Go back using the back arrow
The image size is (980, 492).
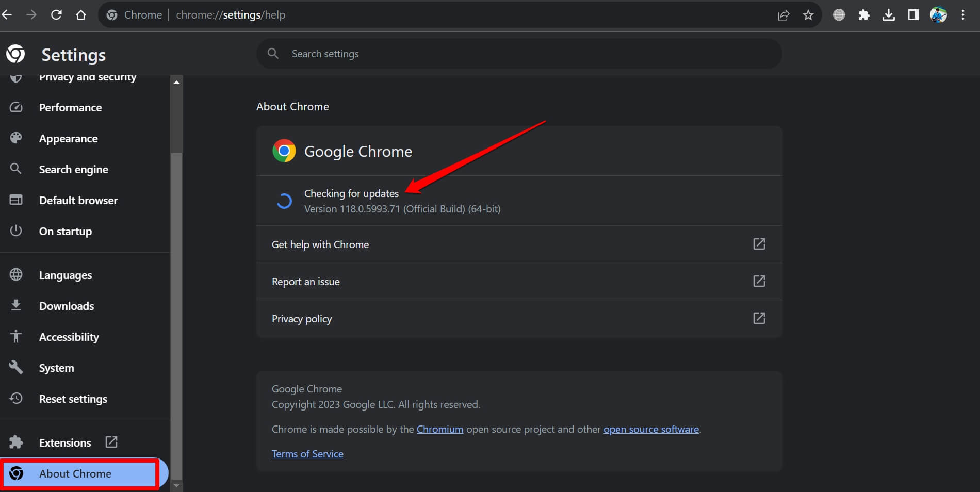pyautogui.click(x=7, y=14)
